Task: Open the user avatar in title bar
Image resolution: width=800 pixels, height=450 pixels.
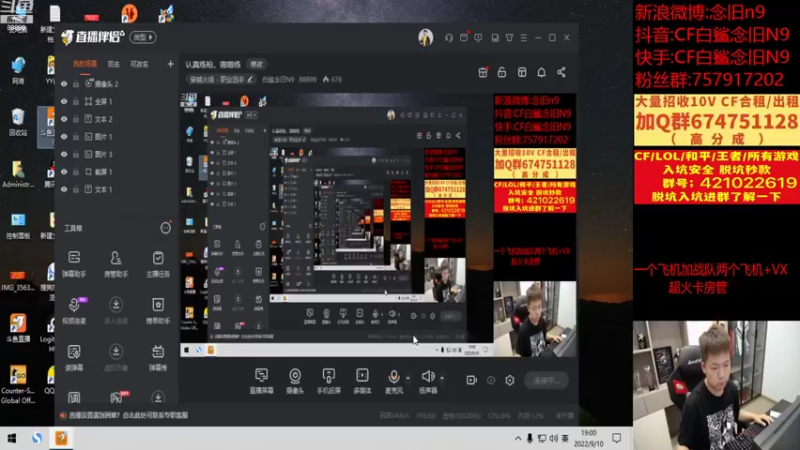Action: pyautogui.click(x=426, y=37)
